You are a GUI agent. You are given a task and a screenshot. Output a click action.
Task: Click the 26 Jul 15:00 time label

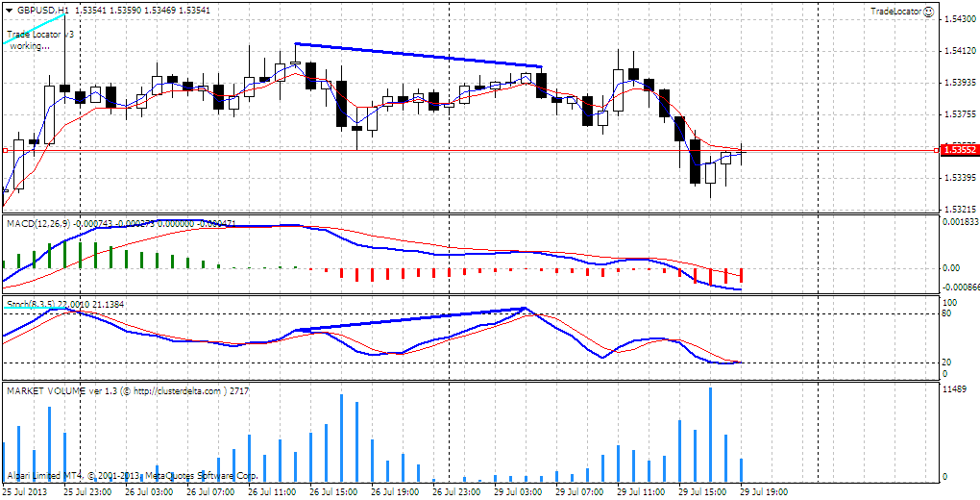pos(331,492)
